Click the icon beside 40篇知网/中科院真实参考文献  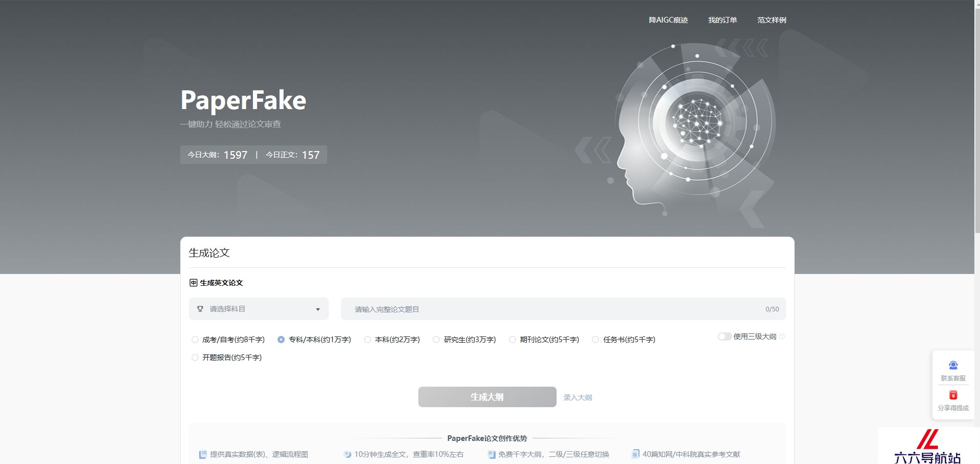pyautogui.click(x=635, y=454)
